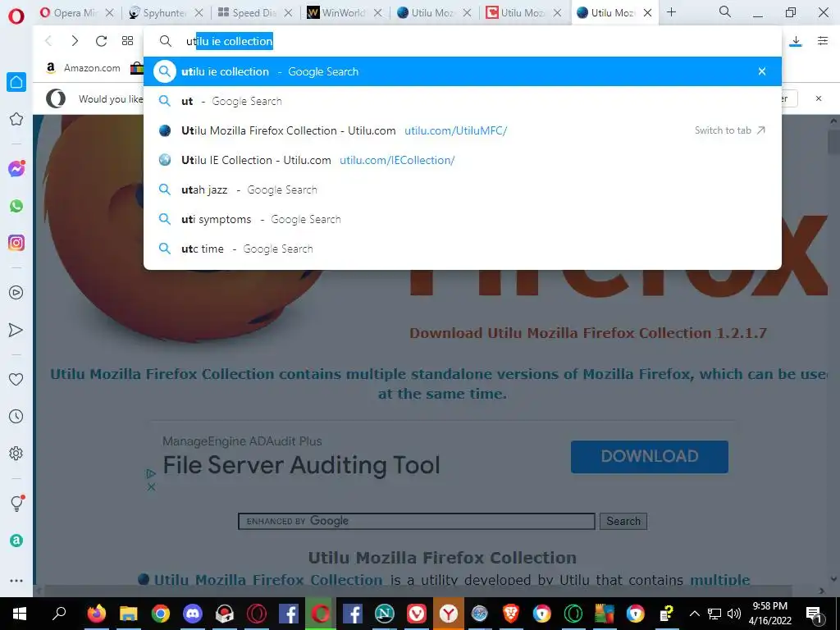Dismiss the 'Would you like' notification bar
The width and height of the screenshot is (840, 630).
[x=819, y=98]
